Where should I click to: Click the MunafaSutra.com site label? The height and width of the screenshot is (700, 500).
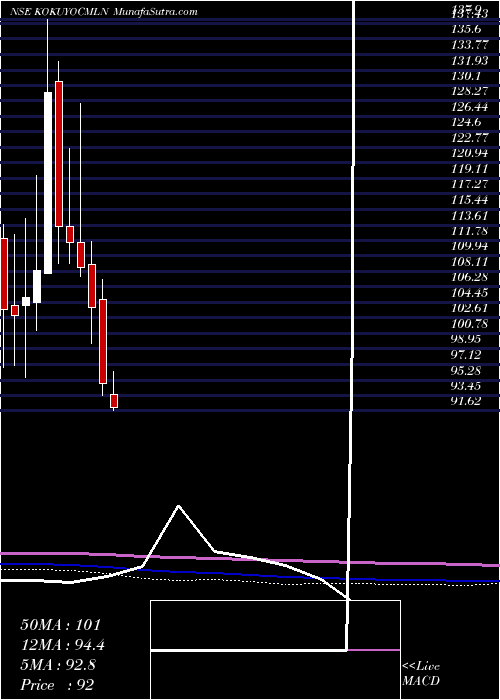click(156, 12)
